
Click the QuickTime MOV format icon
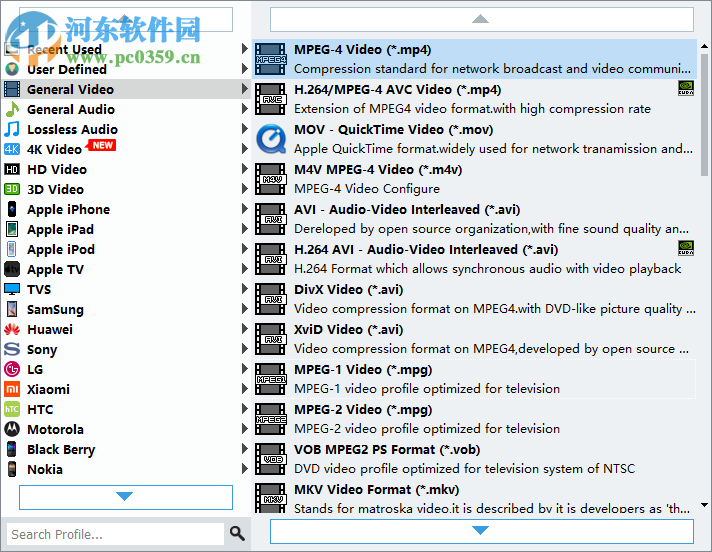(271, 139)
